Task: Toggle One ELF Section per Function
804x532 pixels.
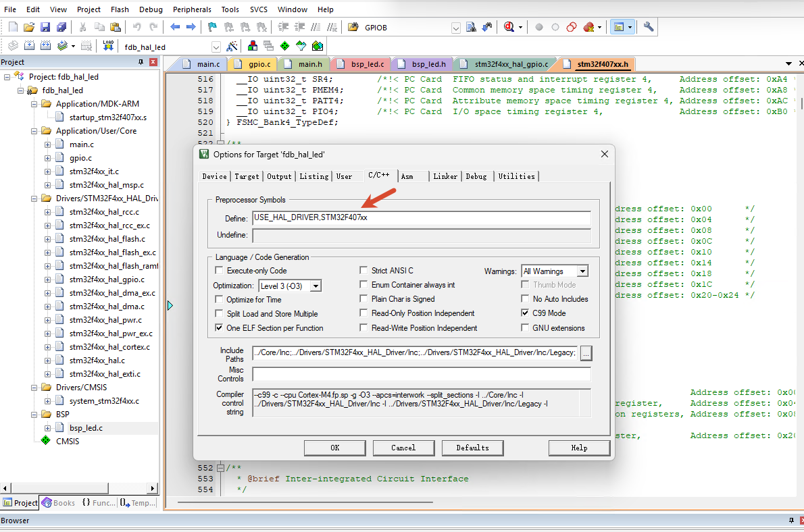Action: 219,327
